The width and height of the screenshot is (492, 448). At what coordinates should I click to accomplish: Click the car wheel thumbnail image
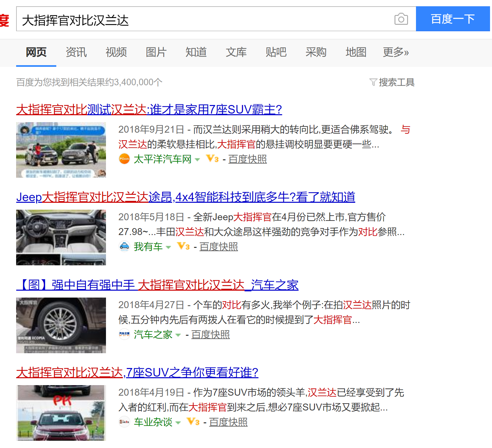click(x=61, y=325)
